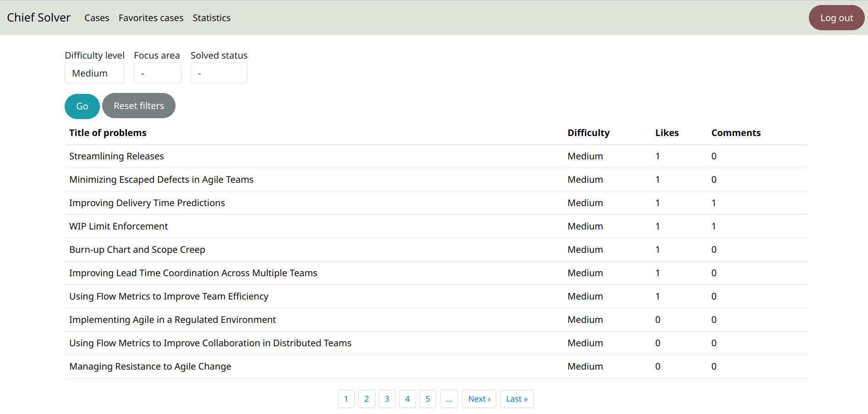Click Likes count for WIP Limit Enforcement

pos(658,226)
